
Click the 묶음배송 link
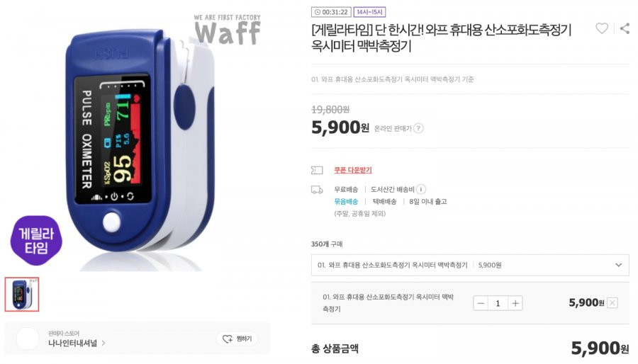pos(346,202)
